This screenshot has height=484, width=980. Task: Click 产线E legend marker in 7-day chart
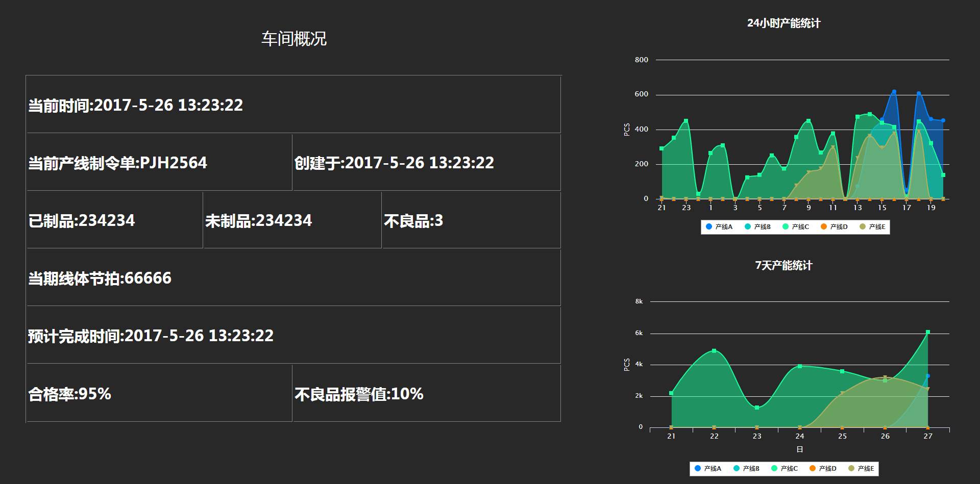point(851,469)
